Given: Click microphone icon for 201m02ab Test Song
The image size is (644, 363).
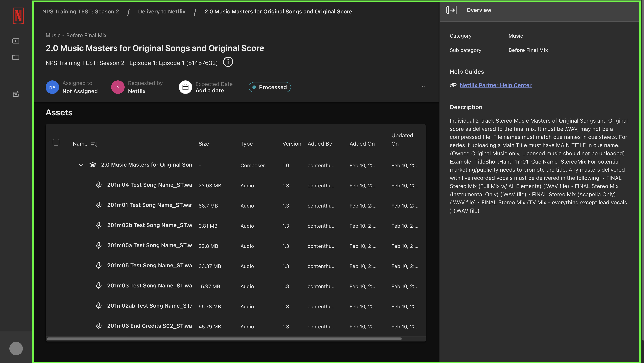Looking at the screenshot, I should coord(99,306).
